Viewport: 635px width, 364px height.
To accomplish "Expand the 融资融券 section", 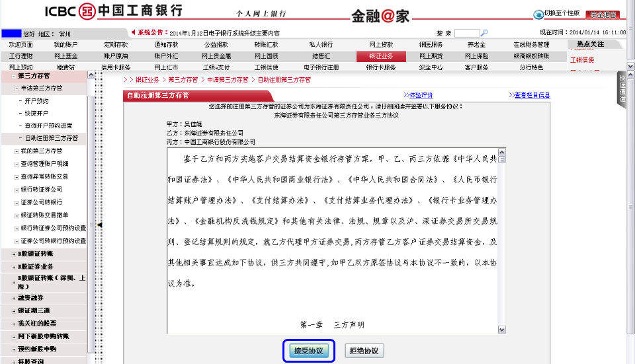I will click(x=14, y=298).
